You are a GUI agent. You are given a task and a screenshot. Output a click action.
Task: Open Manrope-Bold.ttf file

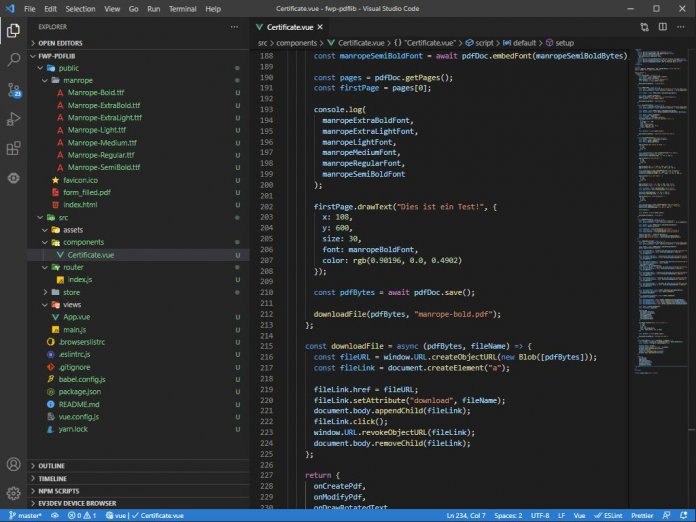pos(138,93)
